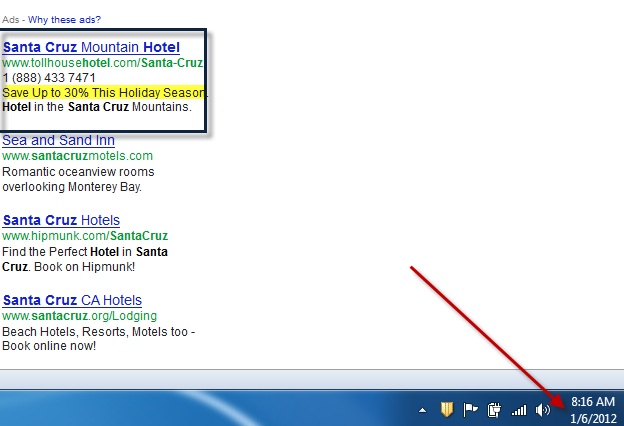Click 'Save Up to 30% This Holiday Season'
Screen dimensions: 624x426
coord(103,92)
